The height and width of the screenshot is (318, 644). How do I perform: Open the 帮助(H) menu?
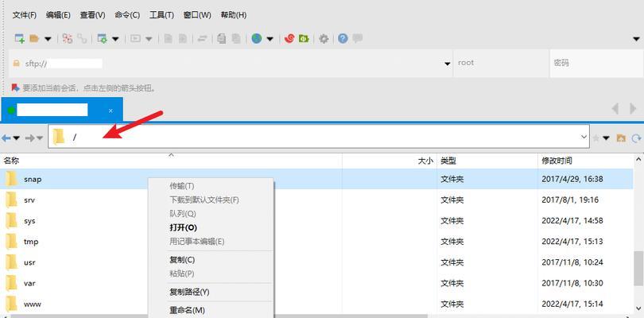click(x=234, y=15)
